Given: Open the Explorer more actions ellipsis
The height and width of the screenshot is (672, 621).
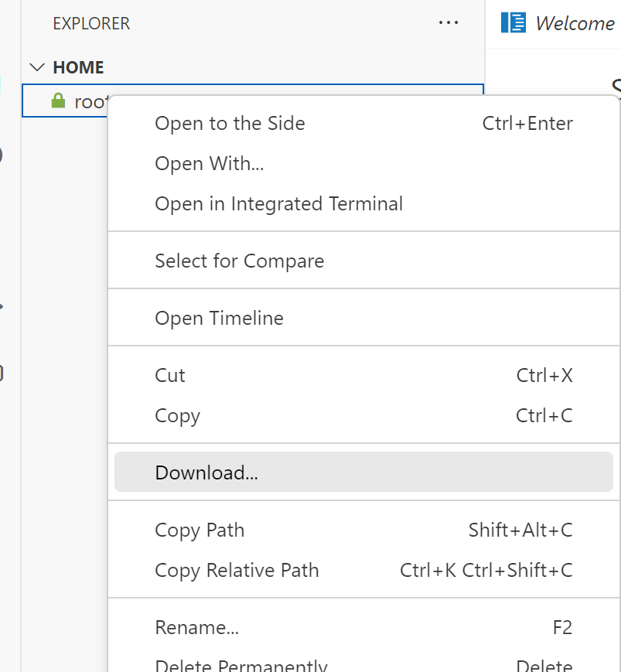Looking at the screenshot, I should (x=449, y=23).
